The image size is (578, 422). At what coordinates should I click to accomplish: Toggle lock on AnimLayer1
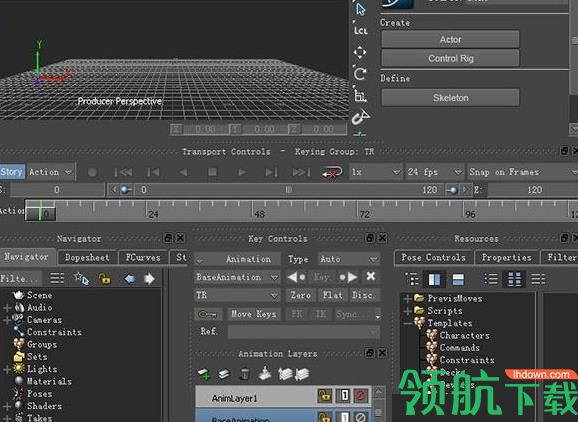point(324,396)
